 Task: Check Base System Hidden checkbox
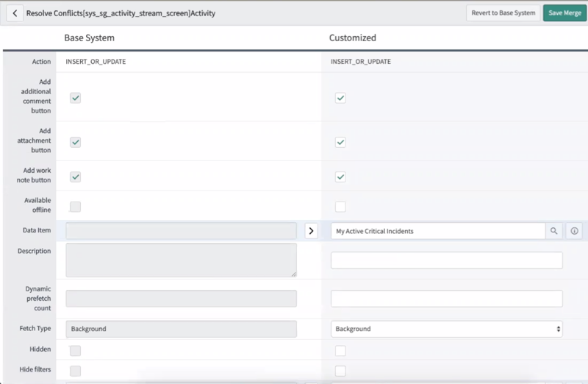point(76,351)
